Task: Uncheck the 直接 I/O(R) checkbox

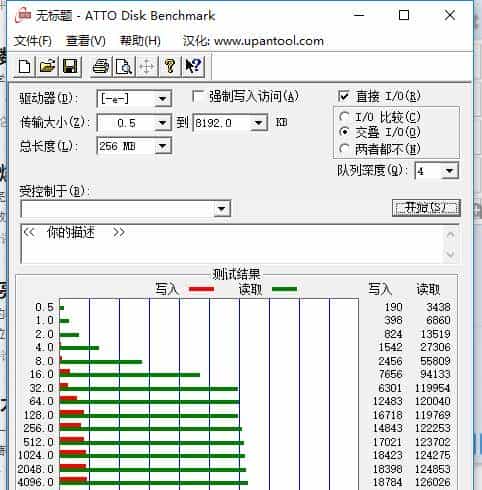Action: click(343, 97)
